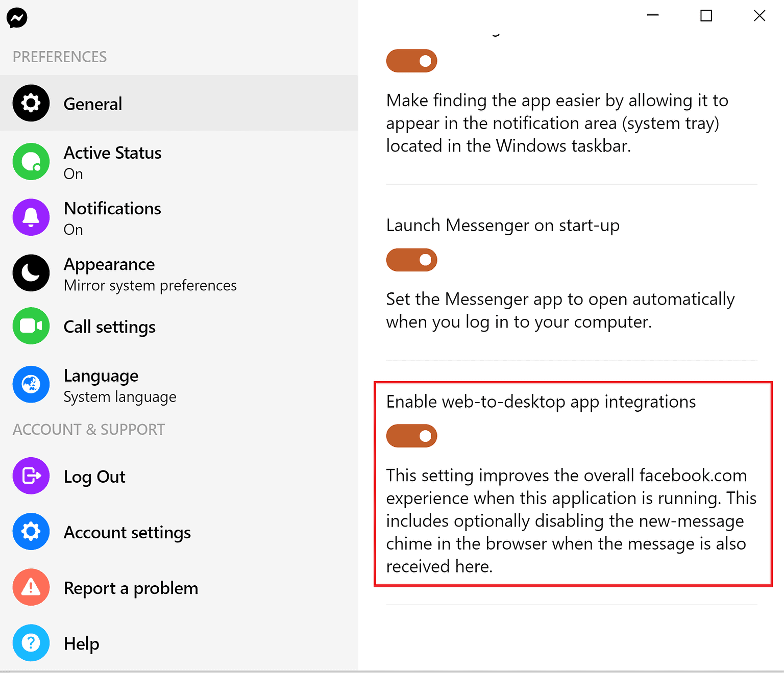Open the General preferences section
Image resolution: width=784 pixels, height=673 pixels.
tap(92, 104)
